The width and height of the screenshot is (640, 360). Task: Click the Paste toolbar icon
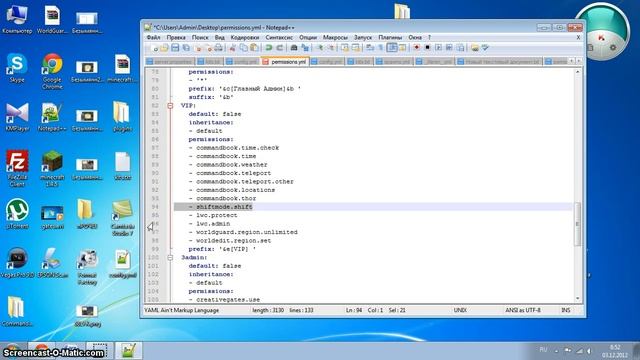pyautogui.click(x=254, y=48)
